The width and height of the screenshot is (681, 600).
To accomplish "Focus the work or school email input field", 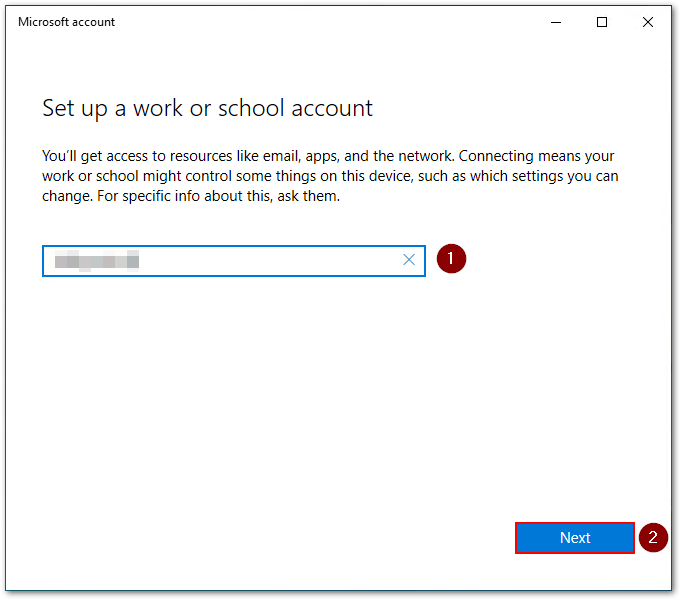I will pyautogui.click(x=234, y=261).
